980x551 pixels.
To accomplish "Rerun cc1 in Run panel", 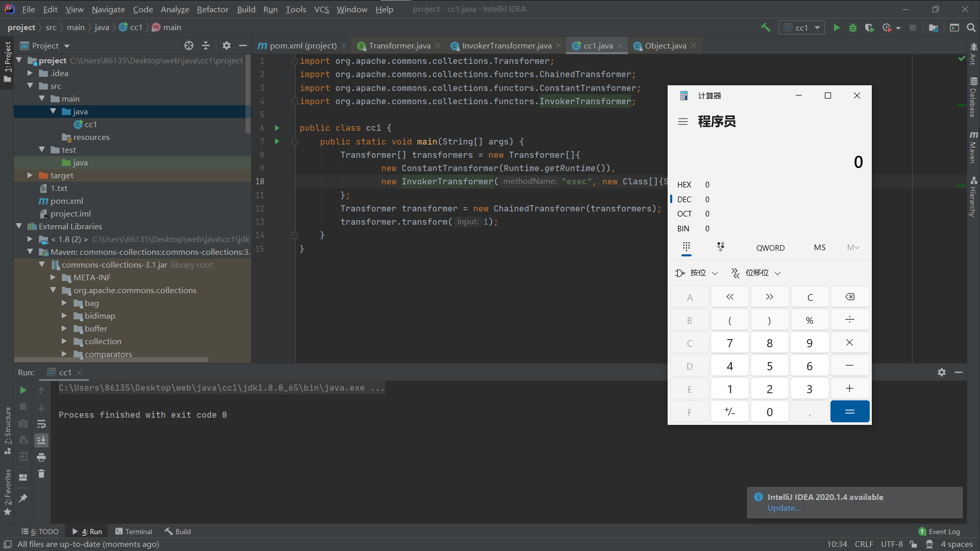I will (x=23, y=390).
